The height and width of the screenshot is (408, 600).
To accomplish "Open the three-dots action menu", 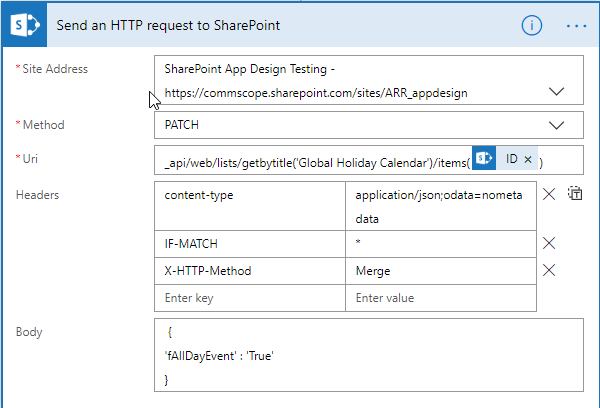I will (x=576, y=24).
